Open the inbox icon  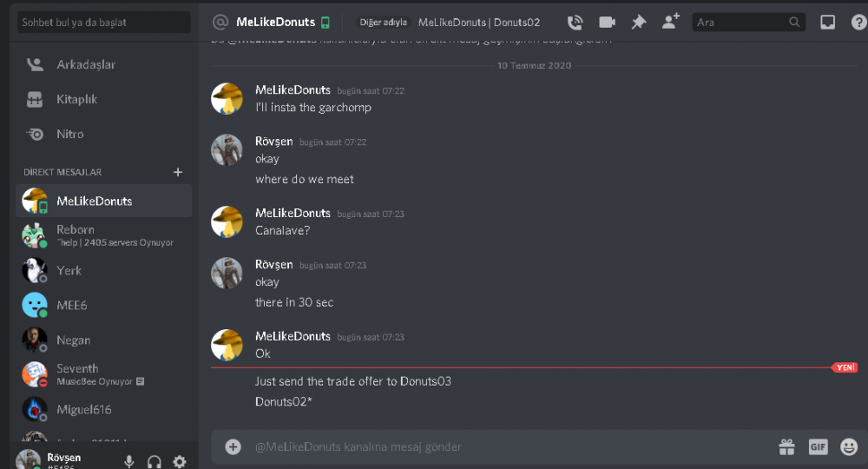[827, 23]
